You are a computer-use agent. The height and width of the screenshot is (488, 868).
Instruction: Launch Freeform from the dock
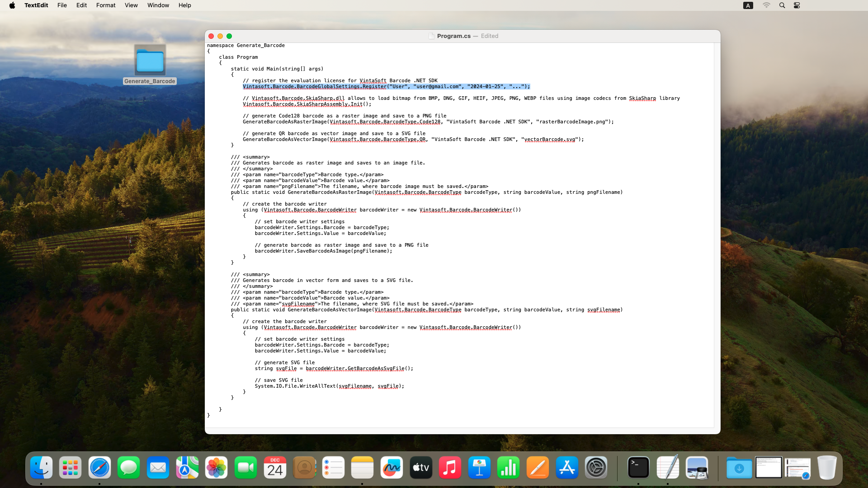point(392,468)
